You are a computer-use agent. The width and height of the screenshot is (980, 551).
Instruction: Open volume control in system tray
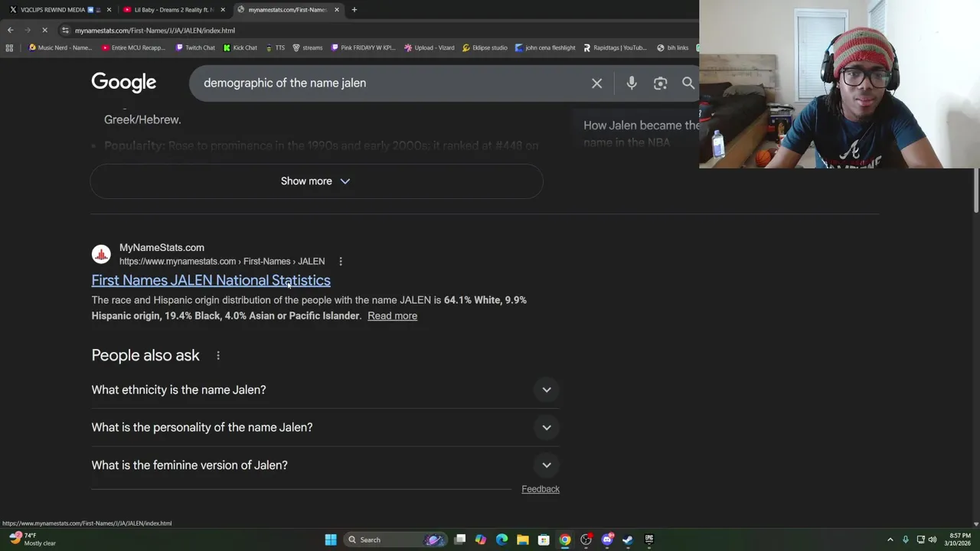933,540
